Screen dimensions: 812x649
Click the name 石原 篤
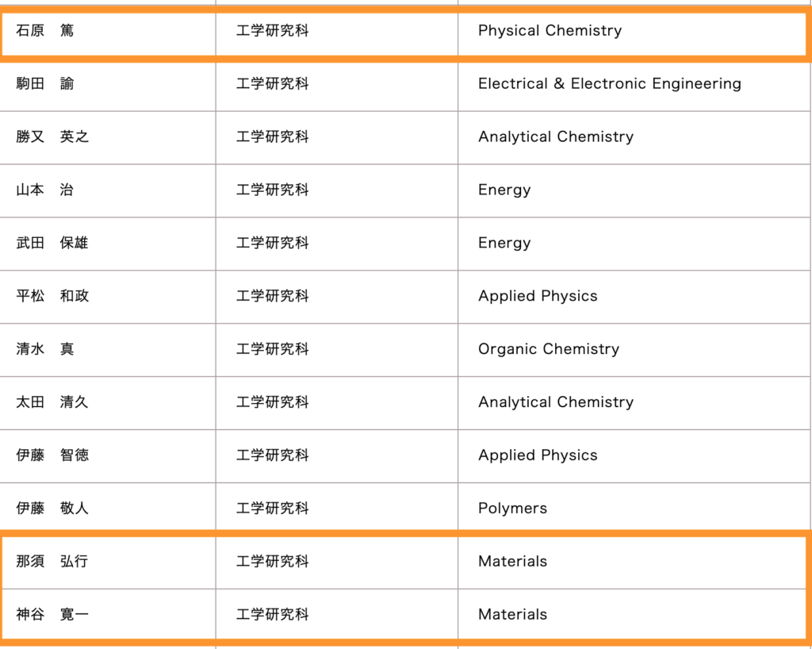pyautogui.click(x=45, y=31)
